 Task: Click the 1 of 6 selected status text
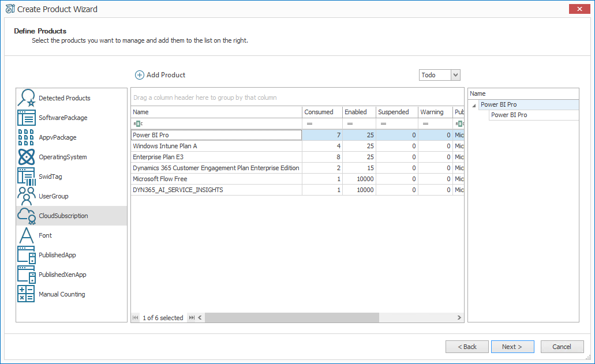point(163,318)
